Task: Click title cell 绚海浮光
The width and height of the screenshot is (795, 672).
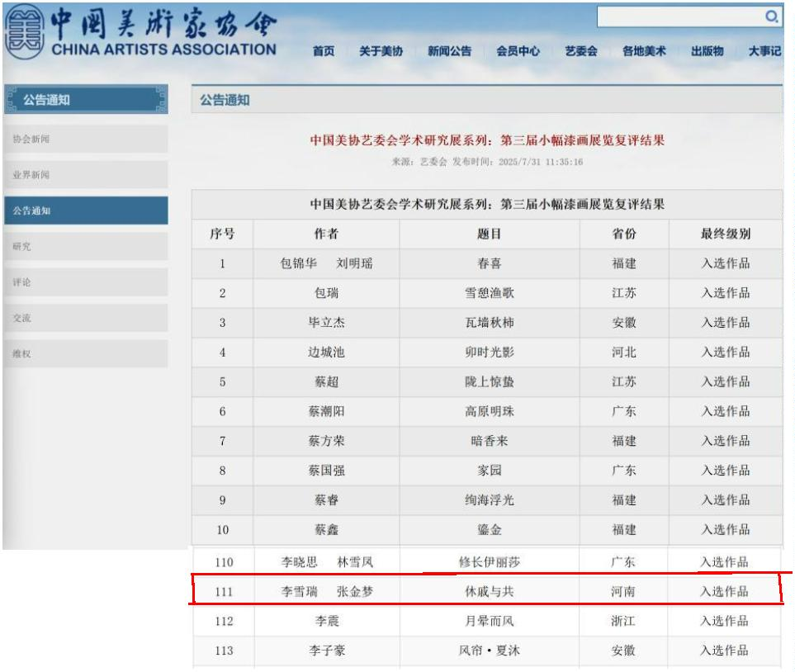Action: tap(490, 500)
